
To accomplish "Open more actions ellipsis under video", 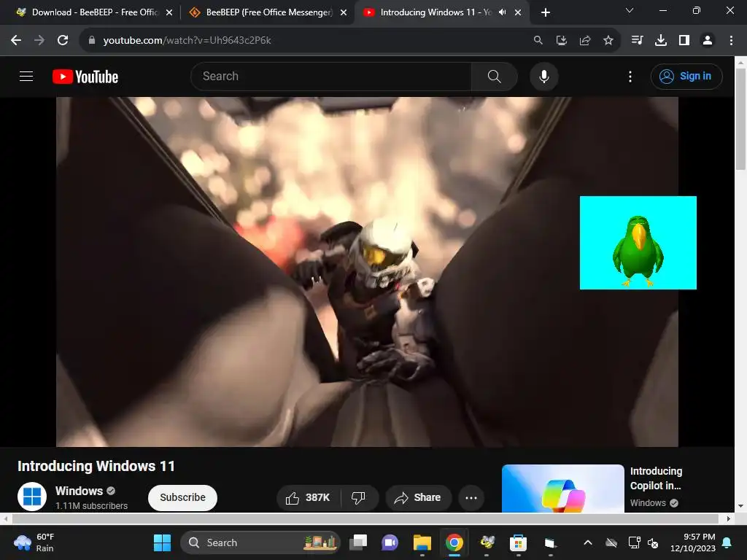I will 471,497.
